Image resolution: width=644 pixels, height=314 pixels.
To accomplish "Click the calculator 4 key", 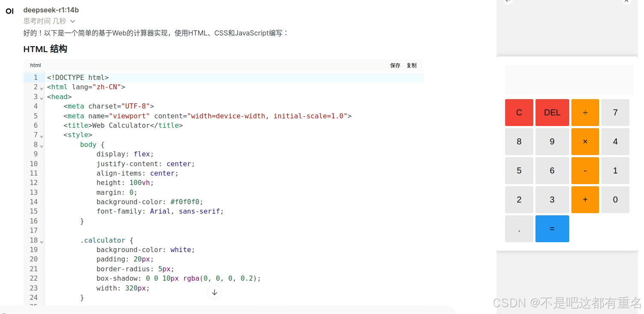I will (615, 141).
